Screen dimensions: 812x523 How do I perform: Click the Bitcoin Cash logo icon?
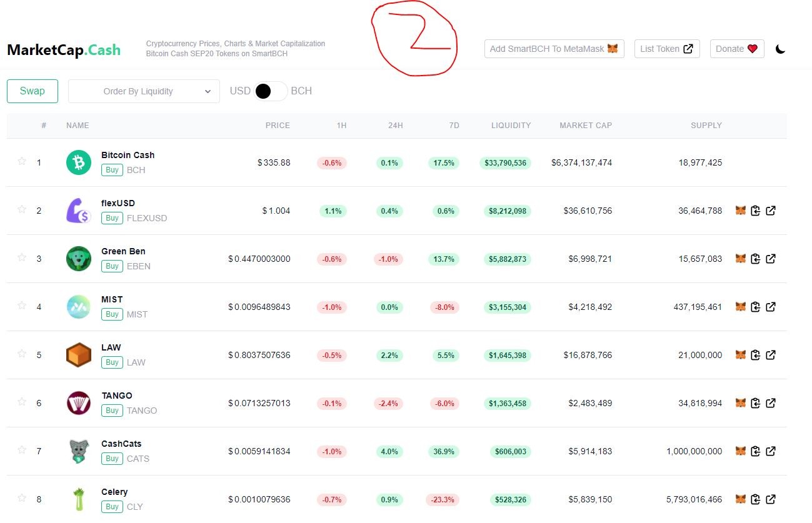pyautogui.click(x=79, y=162)
